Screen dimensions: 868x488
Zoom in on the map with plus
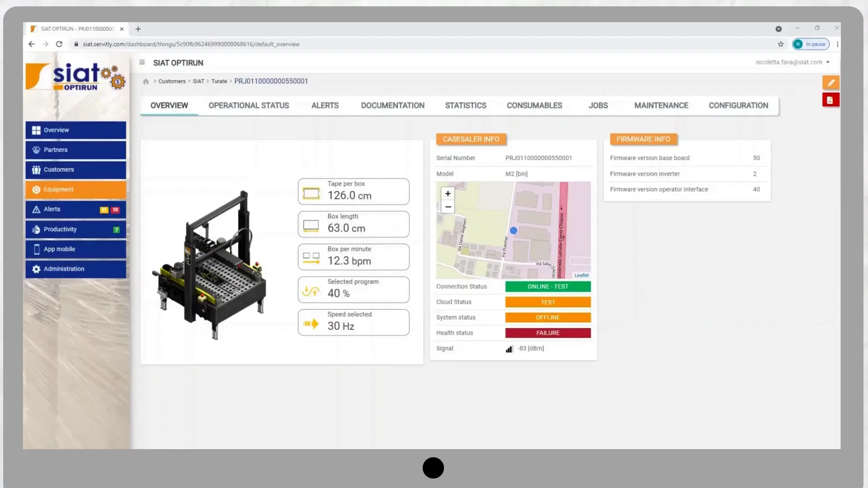coord(448,193)
